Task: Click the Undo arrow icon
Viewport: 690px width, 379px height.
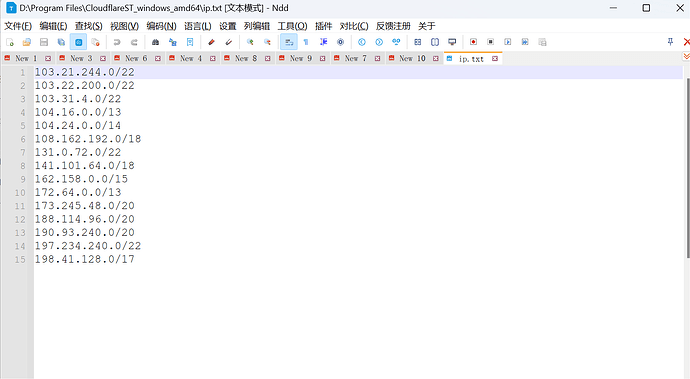Action: [117, 42]
